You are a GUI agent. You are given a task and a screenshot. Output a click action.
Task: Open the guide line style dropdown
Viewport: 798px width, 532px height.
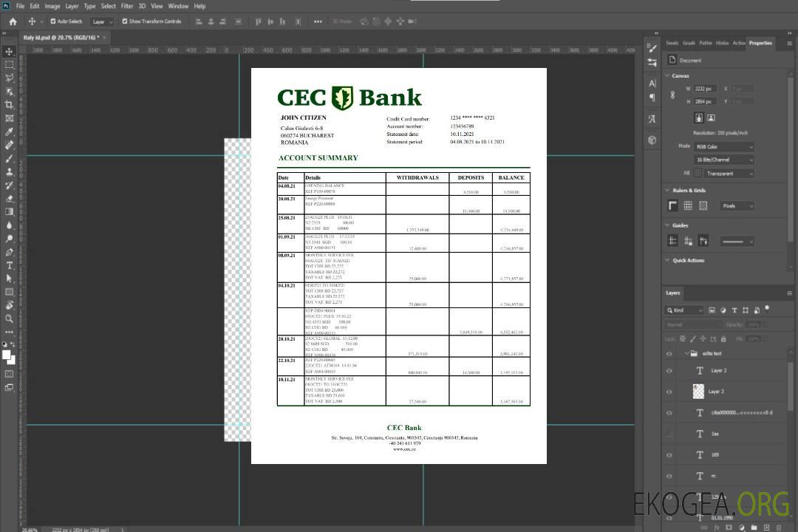click(737, 242)
